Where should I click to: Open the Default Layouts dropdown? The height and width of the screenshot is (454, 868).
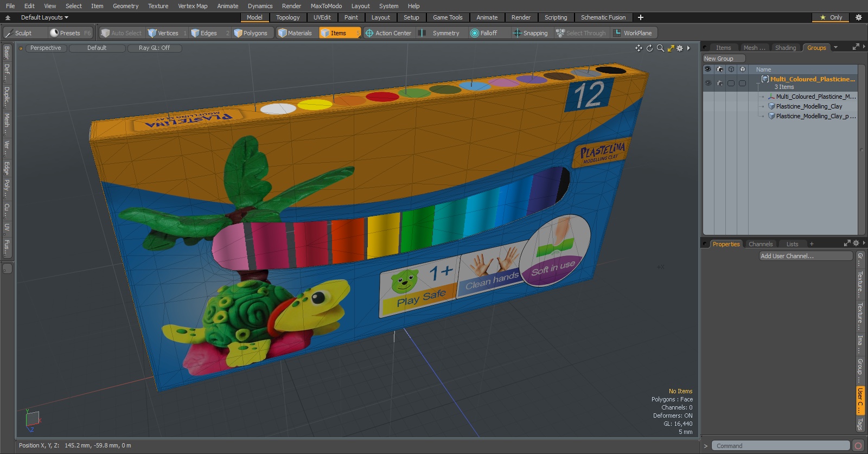tap(44, 17)
